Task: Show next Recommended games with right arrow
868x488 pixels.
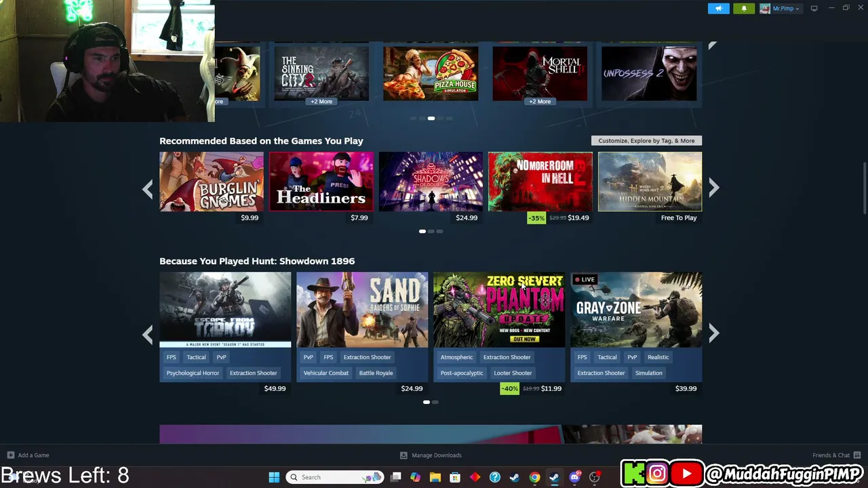Action: (x=713, y=188)
